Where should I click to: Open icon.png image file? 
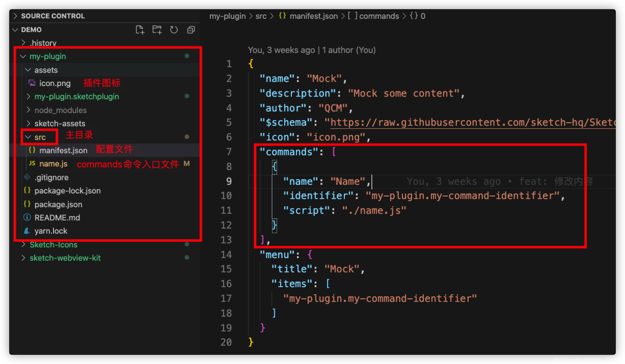pyautogui.click(x=55, y=83)
